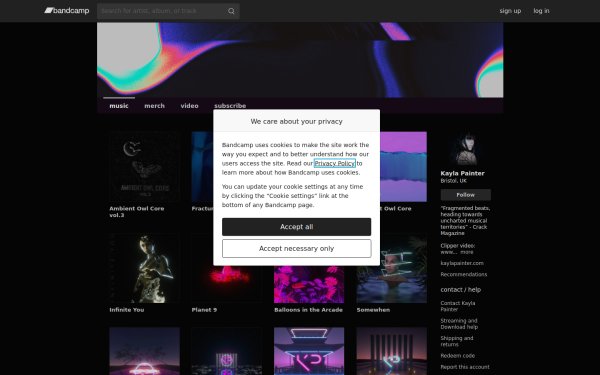Screen dimensions: 600x375
Task: Open the Privacy Policy link
Action: (x=334, y=163)
